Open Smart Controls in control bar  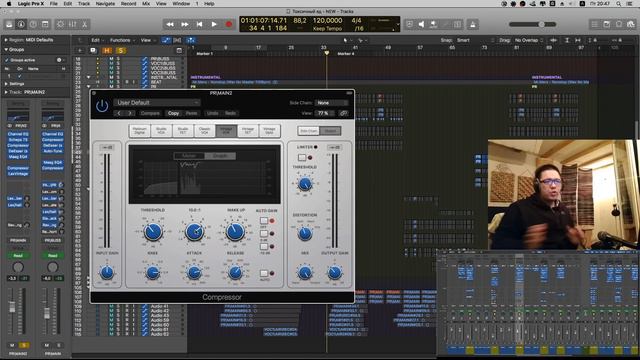(60, 24)
